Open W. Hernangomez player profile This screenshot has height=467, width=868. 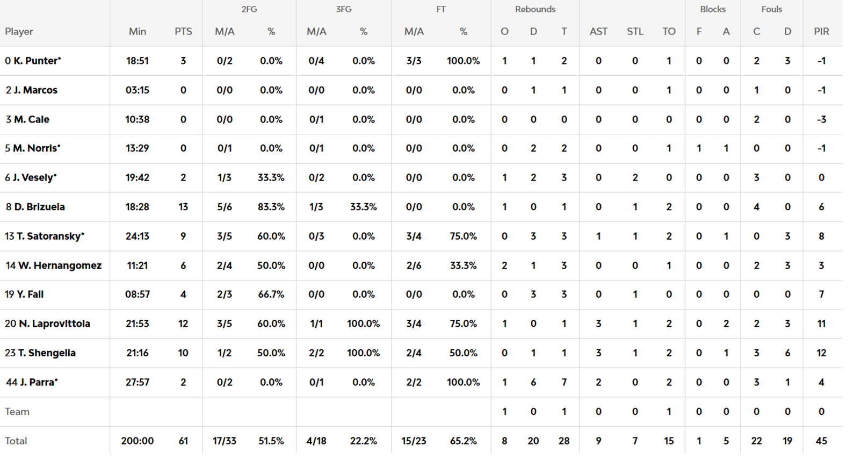coord(60,265)
